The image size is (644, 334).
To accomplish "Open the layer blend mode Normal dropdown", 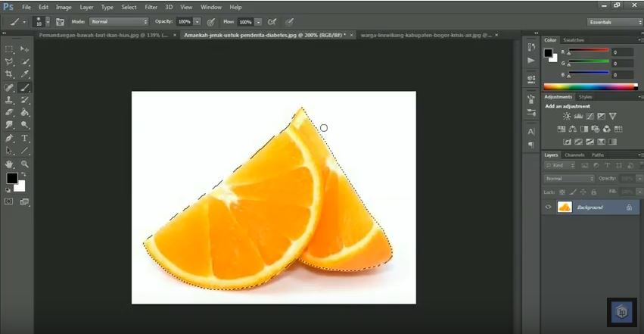I will click(569, 178).
